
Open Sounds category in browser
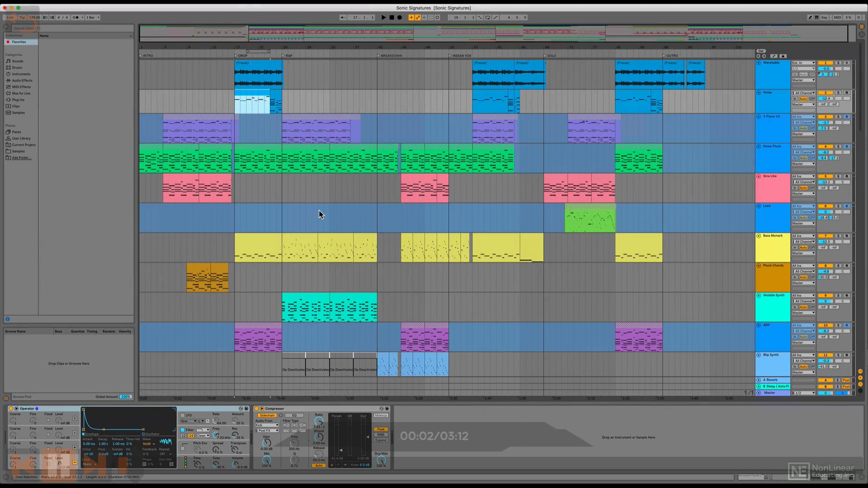[18, 61]
